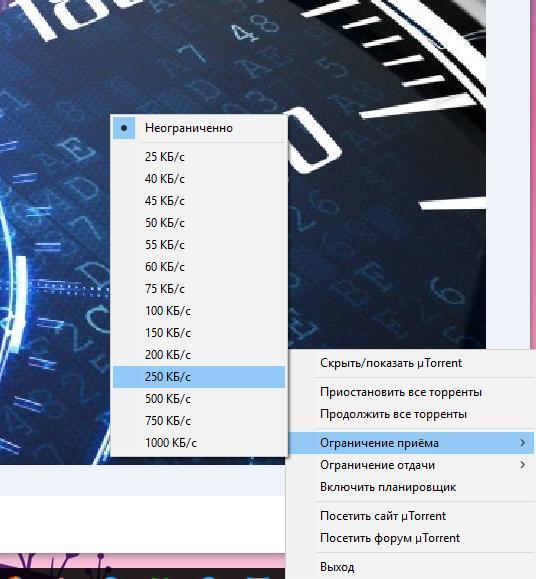
Task: Limit download speed to 200 КБ/с
Action: pos(199,355)
